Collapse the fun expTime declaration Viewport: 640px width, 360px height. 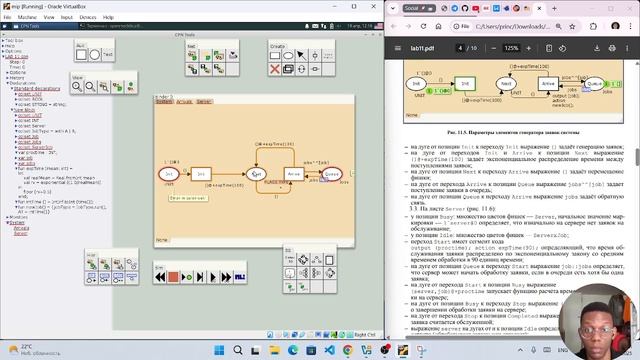pyautogui.click(x=16, y=169)
